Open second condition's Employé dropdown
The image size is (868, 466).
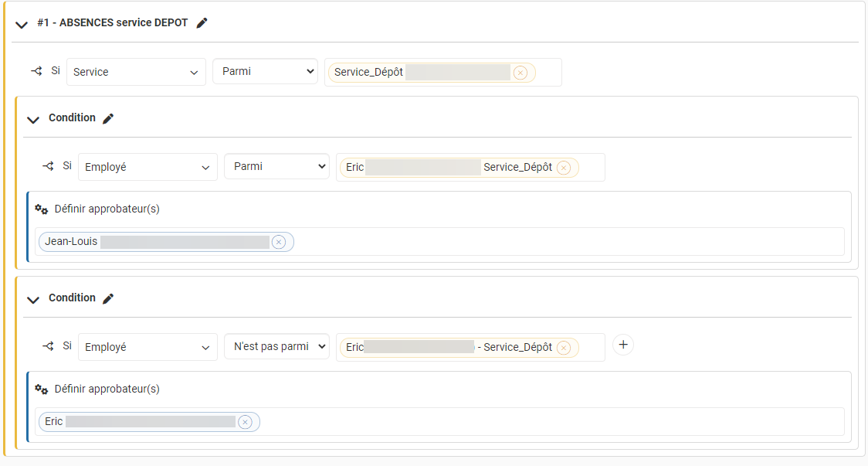click(x=147, y=347)
